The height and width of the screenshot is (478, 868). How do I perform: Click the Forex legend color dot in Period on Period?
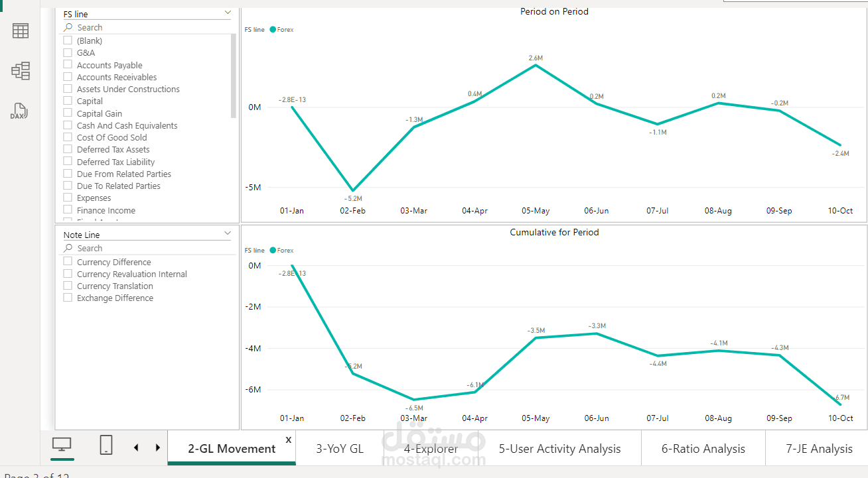point(273,30)
